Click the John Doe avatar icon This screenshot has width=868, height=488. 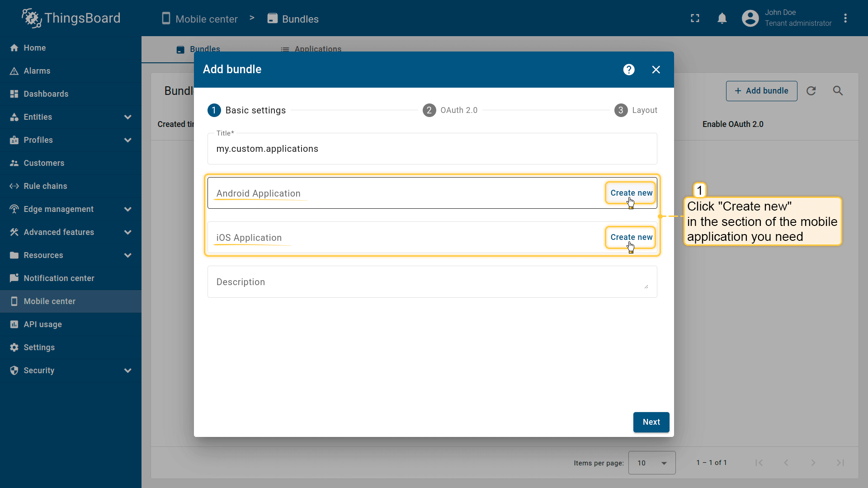(x=750, y=19)
